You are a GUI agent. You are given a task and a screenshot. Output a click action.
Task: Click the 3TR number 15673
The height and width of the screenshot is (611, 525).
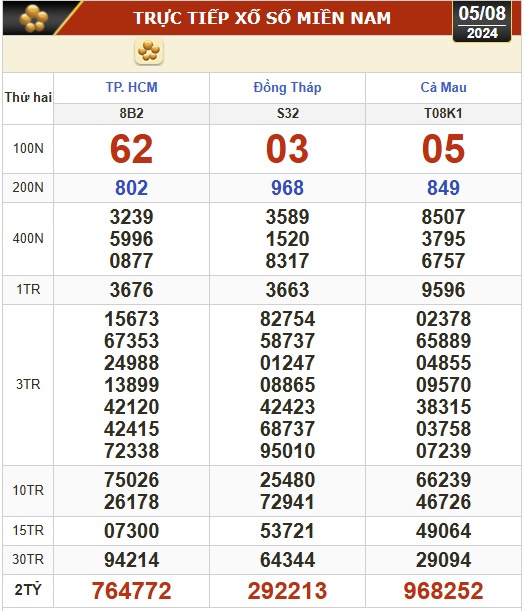131,319
